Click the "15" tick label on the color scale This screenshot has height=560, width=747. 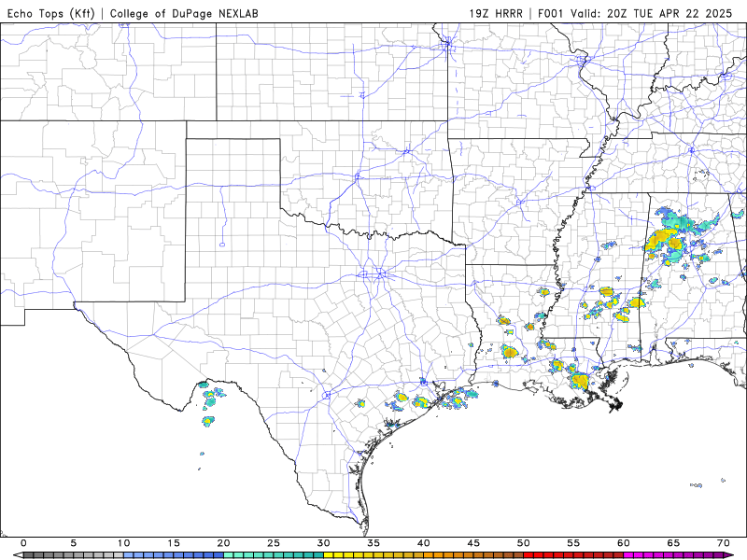click(174, 543)
